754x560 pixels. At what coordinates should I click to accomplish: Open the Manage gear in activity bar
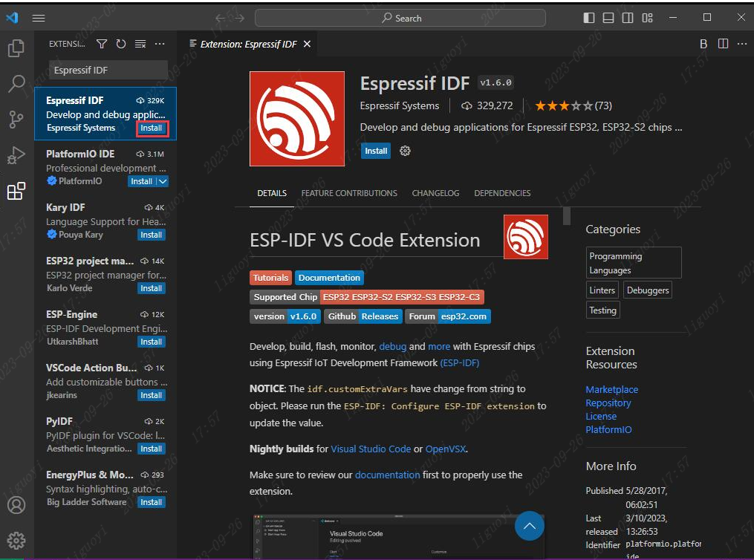[x=16, y=540]
